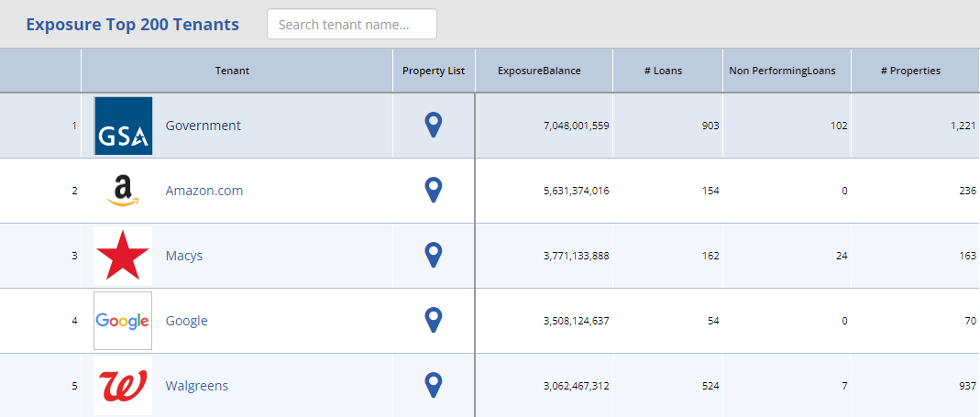
Task: Sort by Non PerformingLoans column header
Action: (x=782, y=71)
